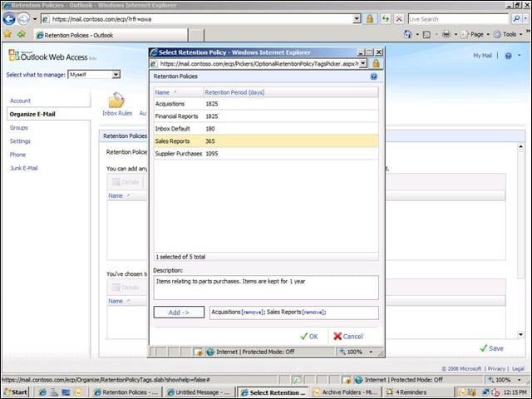
Task: Select the Inbox Default policy row
Action: (266, 129)
